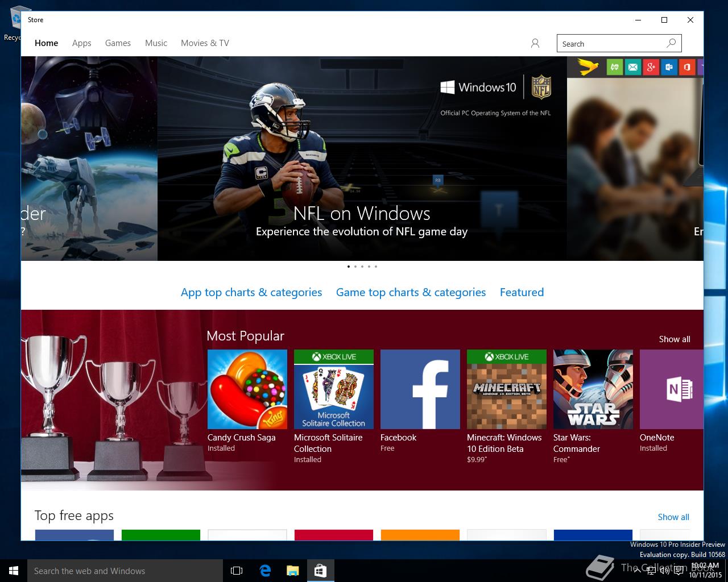The width and height of the screenshot is (728, 582).
Task: Switch to the Home tab
Action: point(46,43)
